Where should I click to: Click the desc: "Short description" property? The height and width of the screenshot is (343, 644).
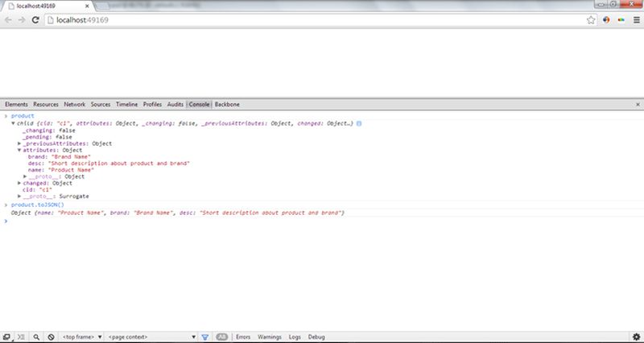pyautogui.click(x=109, y=163)
